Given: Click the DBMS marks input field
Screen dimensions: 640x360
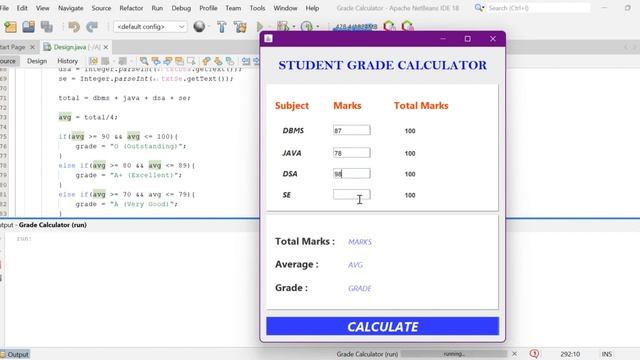Looking at the screenshot, I should pos(351,130).
